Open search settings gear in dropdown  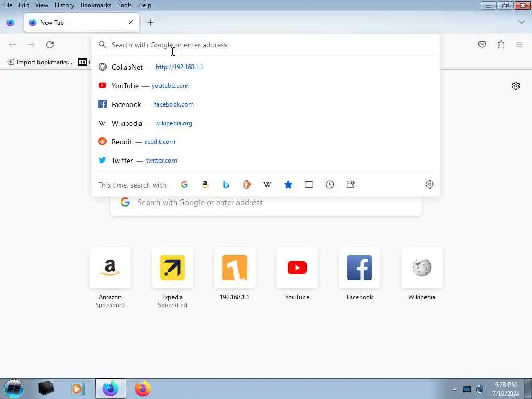[x=430, y=184]
